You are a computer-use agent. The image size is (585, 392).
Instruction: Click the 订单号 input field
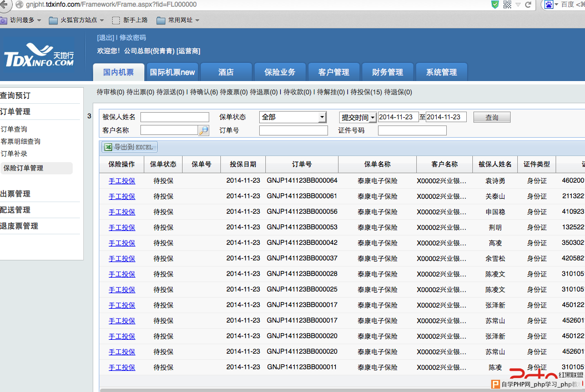[294, 130]
